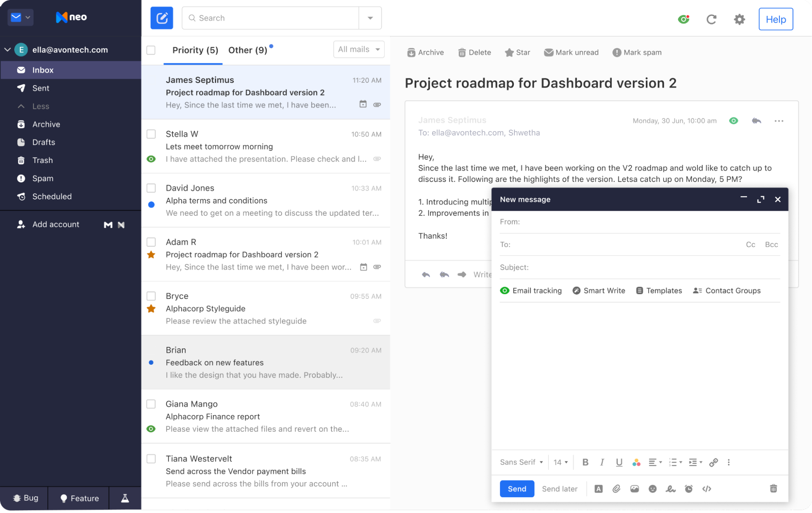Insert an emoji in the message body
Image resolution: width=812 pixels, height=513 pixels.
(x=652, y=489)
